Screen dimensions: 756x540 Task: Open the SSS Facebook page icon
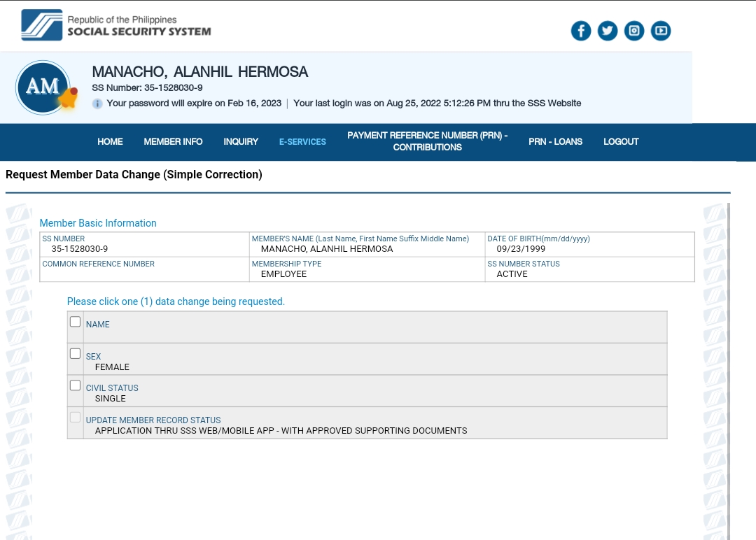coord(581,31)
